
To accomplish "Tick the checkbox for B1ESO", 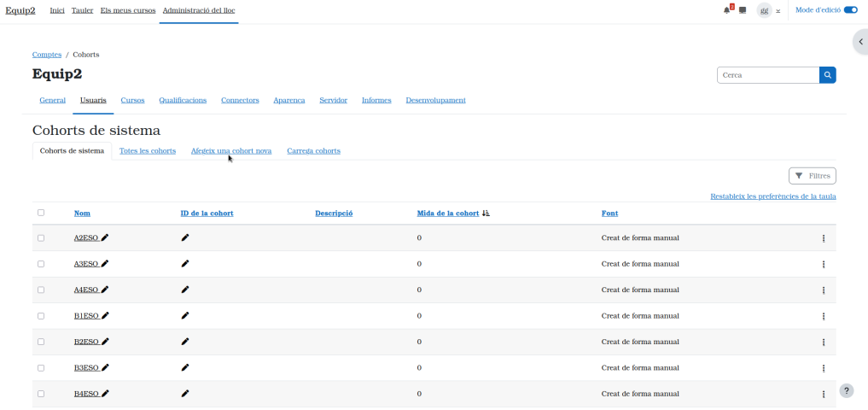I will click(x=41, y=316).
